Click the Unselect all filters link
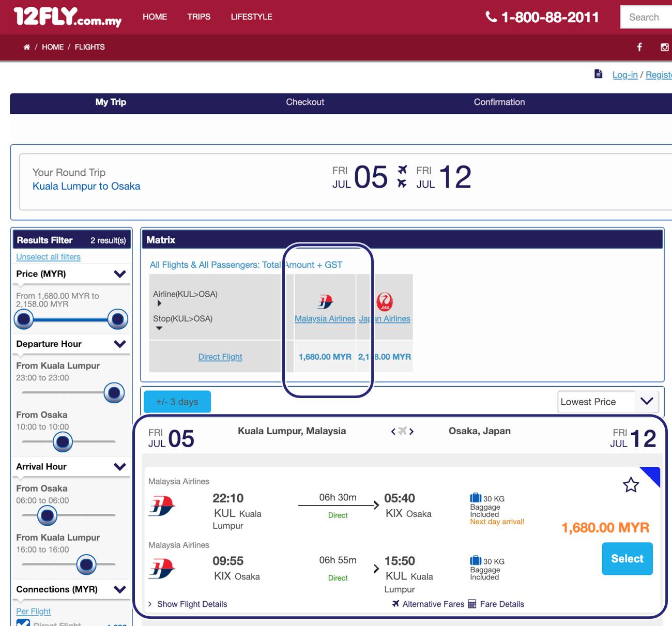 [x=48, y=257]
